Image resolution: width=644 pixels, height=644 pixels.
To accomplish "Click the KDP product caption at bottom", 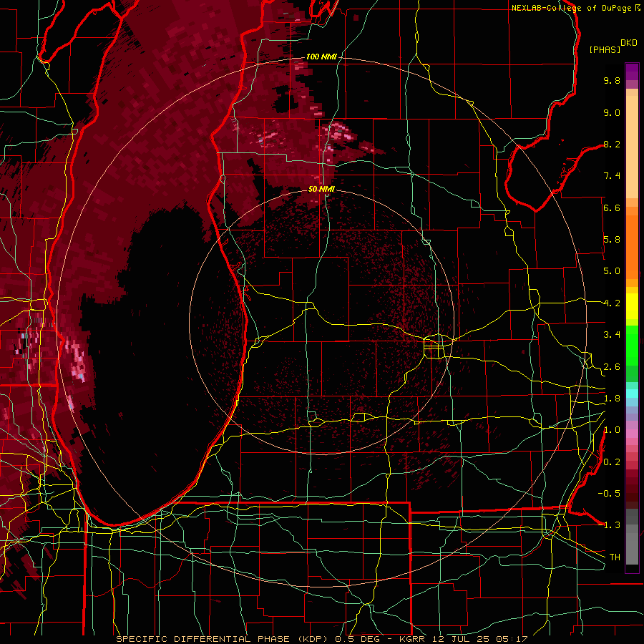I will tap(321, 639).
